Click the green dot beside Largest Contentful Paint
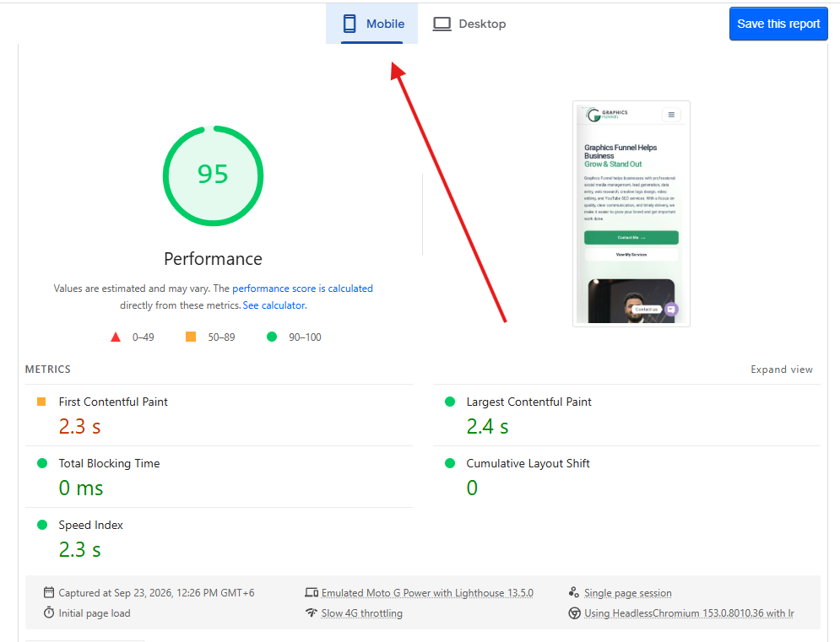 coord(450,402)
